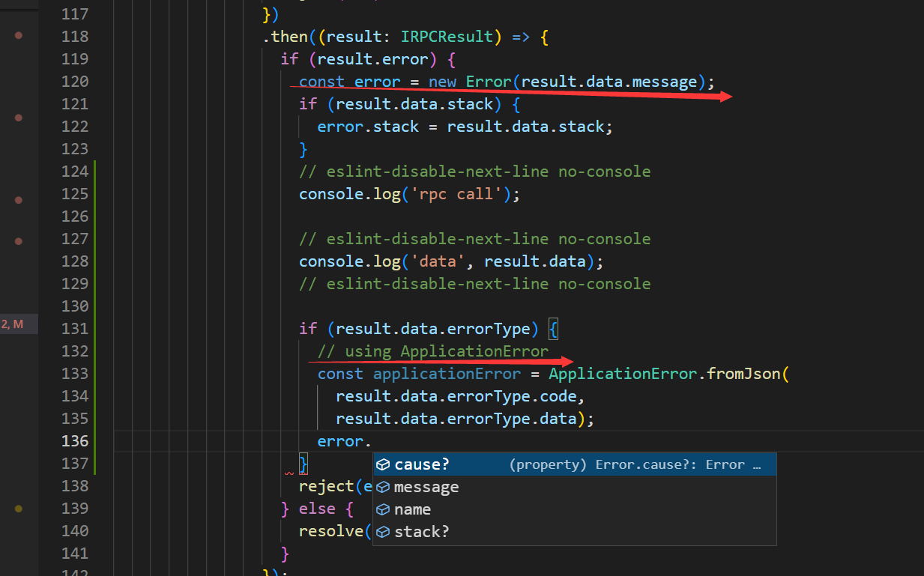This screenshot has width=924, height=576.
Task: Accept the "stack?" suggestion to insert it
Action: coord(423,531)
